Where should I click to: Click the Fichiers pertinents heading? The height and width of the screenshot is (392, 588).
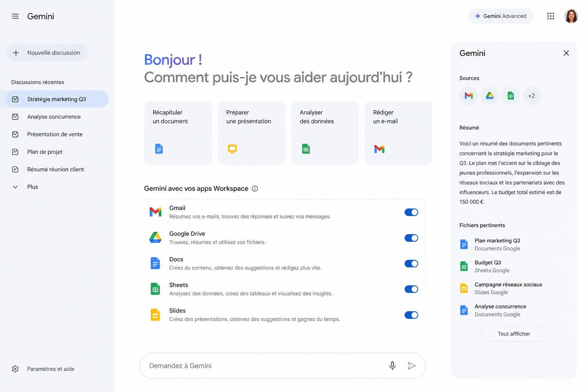pyautogui.click(x=482, y=225)
